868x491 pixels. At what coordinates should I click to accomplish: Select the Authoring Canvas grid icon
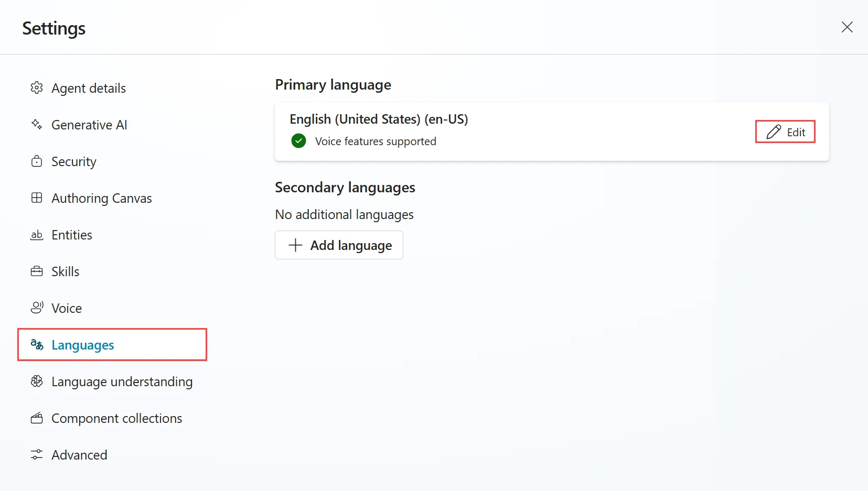pos(37,198)
